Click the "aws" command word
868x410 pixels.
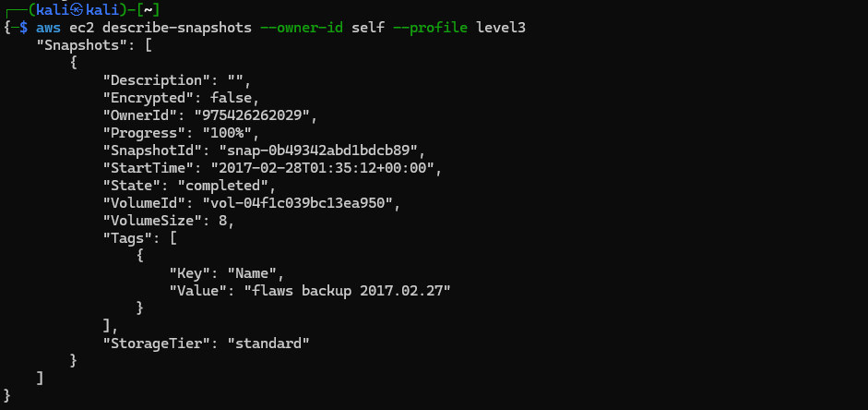(48, 28)
